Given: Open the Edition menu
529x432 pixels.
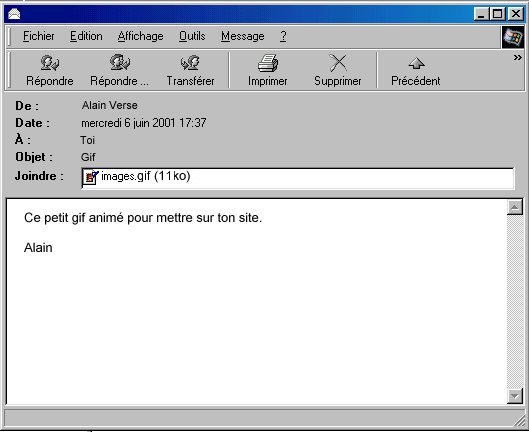Looking at the screenshot, I should 86,36.
